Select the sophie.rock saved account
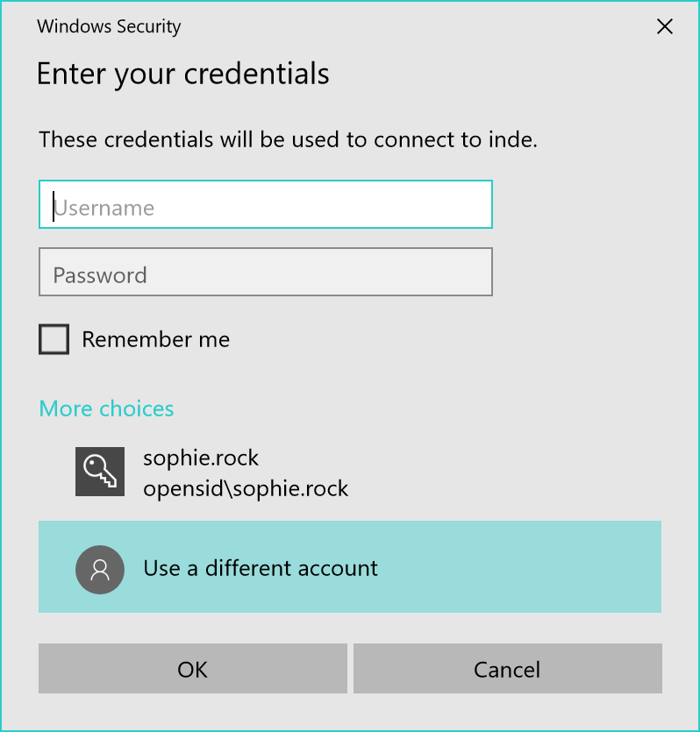This screenshot has width=700, height=732. pos(201,458)
